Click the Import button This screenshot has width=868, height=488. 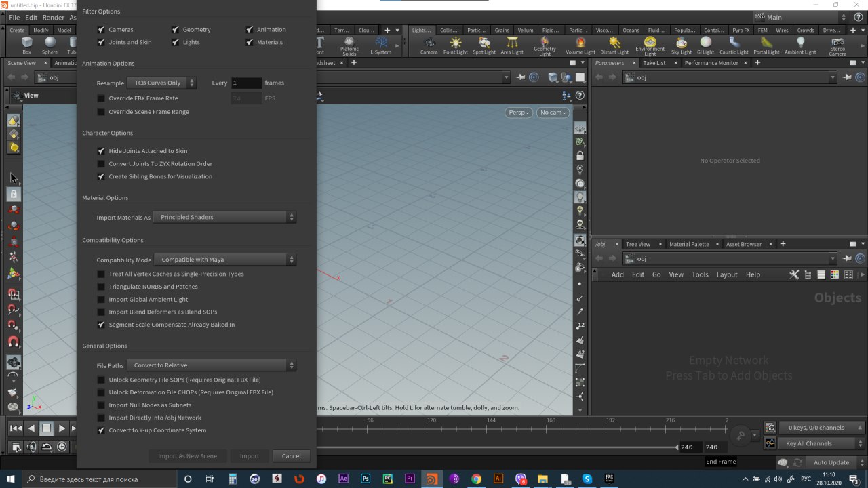coord(250,456)
